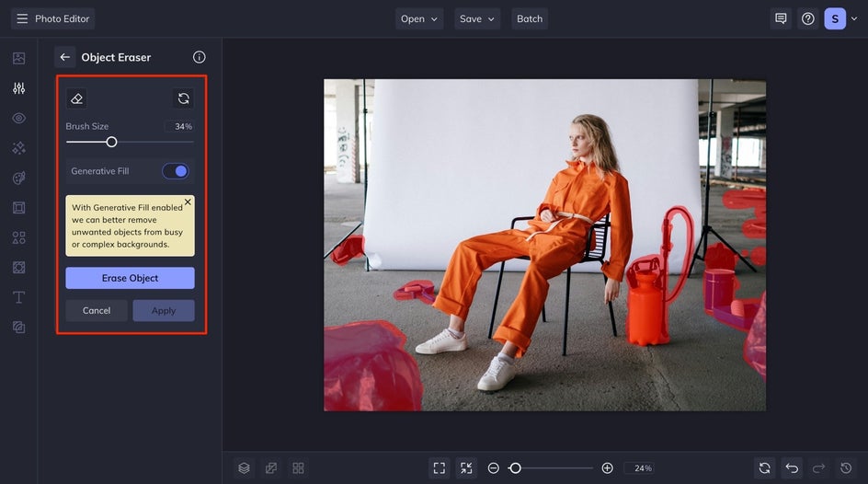The height and width of the screenshot is (484, 868).
Task: Zoom in with the plus icon
Action: 607,468
